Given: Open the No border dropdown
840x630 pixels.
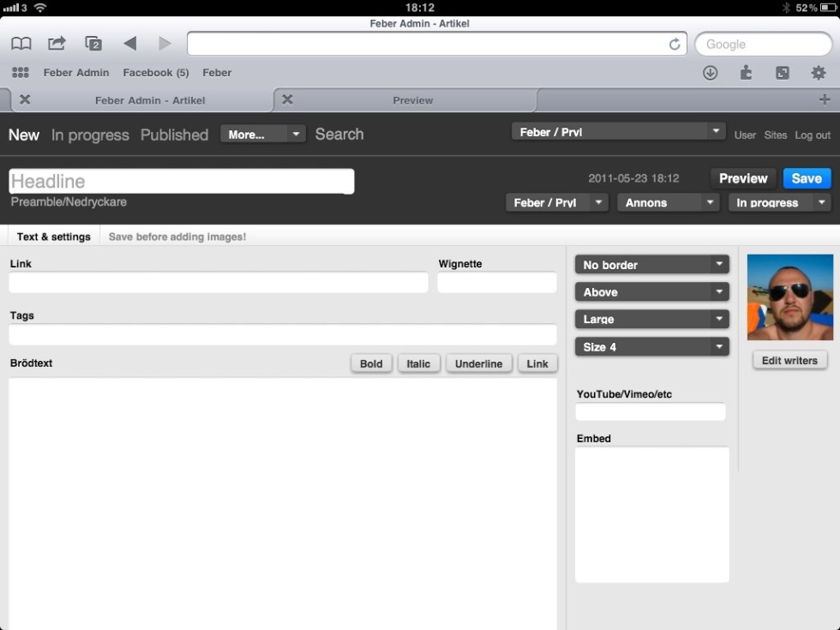Looking at the screenshot, I should (651, 265).
